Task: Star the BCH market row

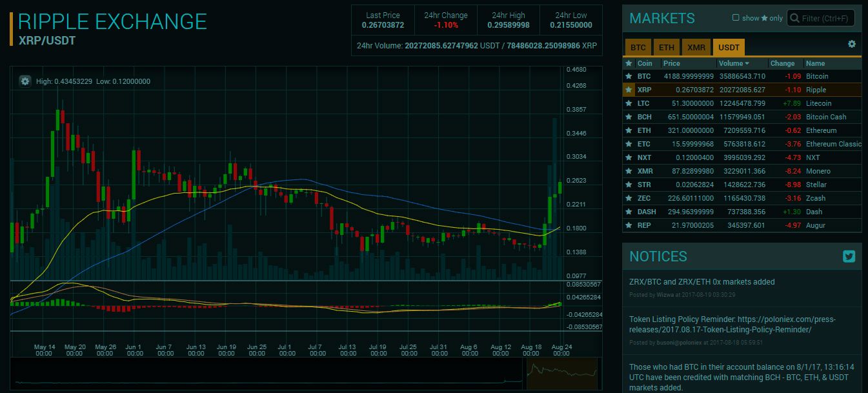Action: coord(629,117)
